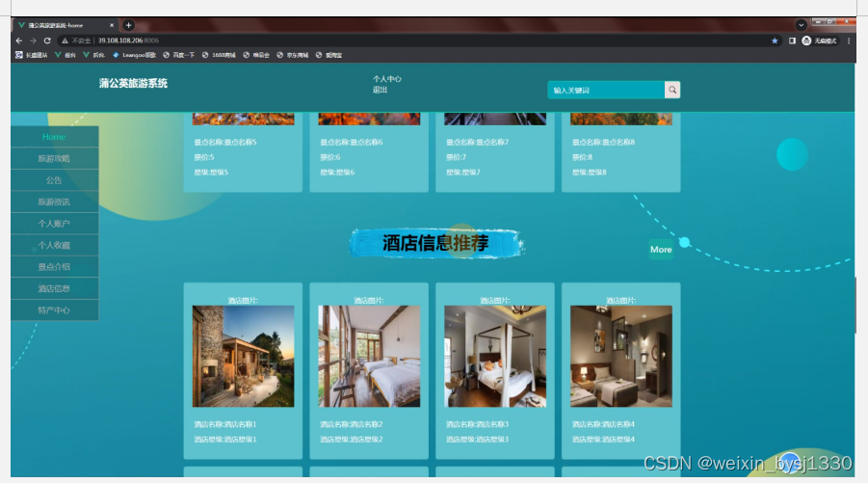The height and width of the screenshot is (483, 868).
Task: Go back to the previous page
Action: pyautogui.click(x=19, y=40)
